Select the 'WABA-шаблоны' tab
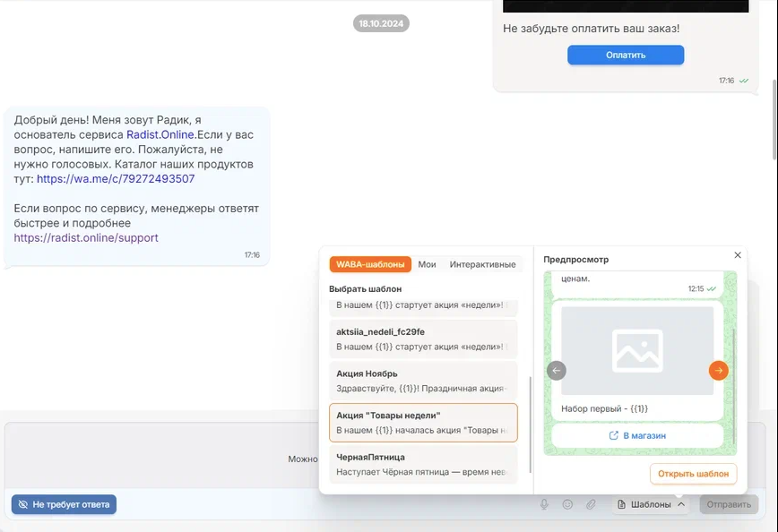The width and height of the screenshot is (778, 532). (370, 264)
